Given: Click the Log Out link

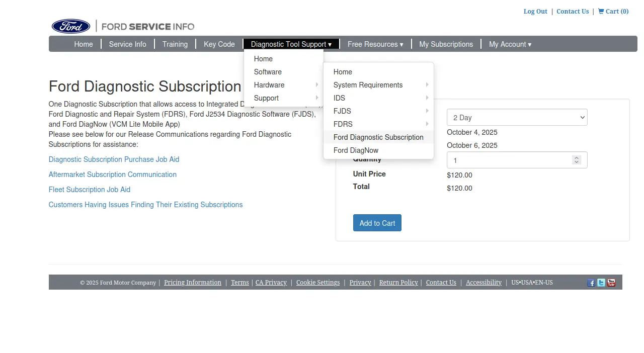Looking at the screenshot, I should 535,11.
